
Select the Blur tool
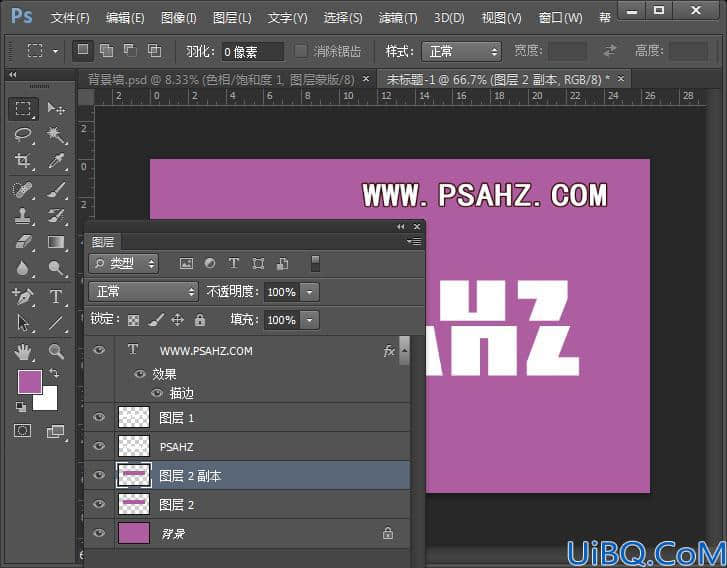click(23, 268)
